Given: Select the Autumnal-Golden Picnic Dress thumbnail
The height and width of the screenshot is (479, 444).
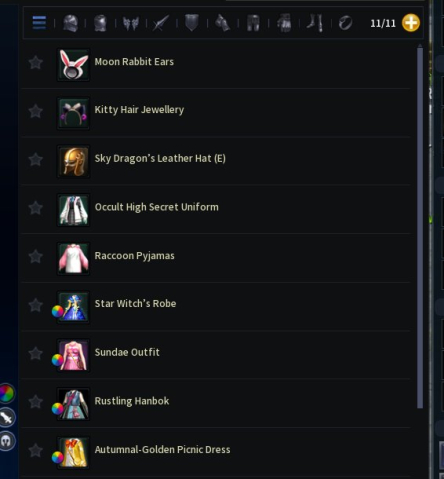Looking at the screenshot, I should click(73, 452).
